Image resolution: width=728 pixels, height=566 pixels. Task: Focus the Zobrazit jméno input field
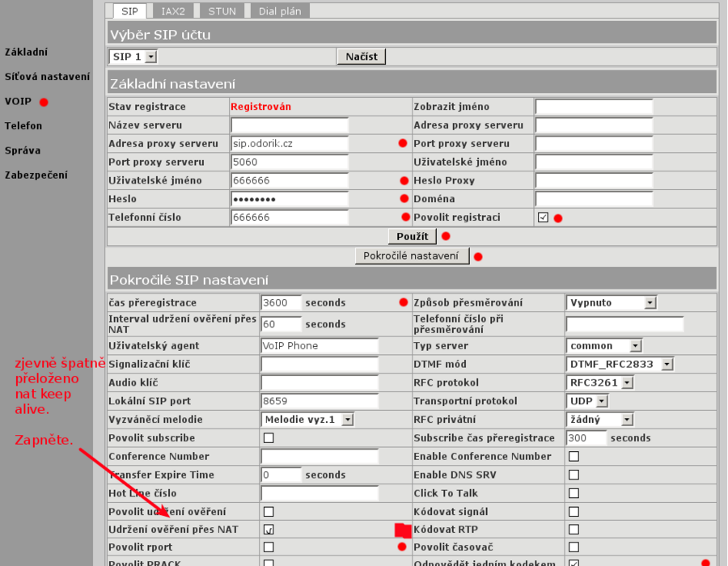(x=594, y=107)
